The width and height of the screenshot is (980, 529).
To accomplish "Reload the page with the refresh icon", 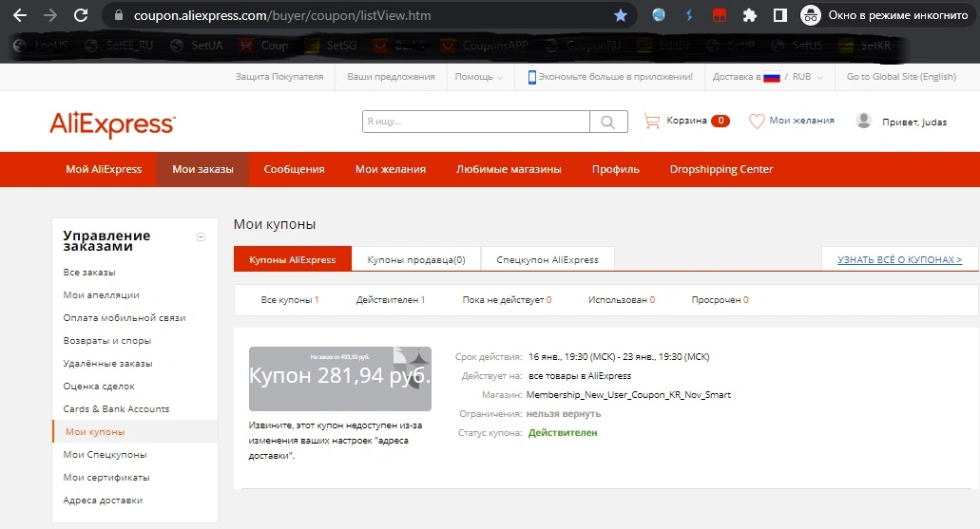I will [81, 15].
